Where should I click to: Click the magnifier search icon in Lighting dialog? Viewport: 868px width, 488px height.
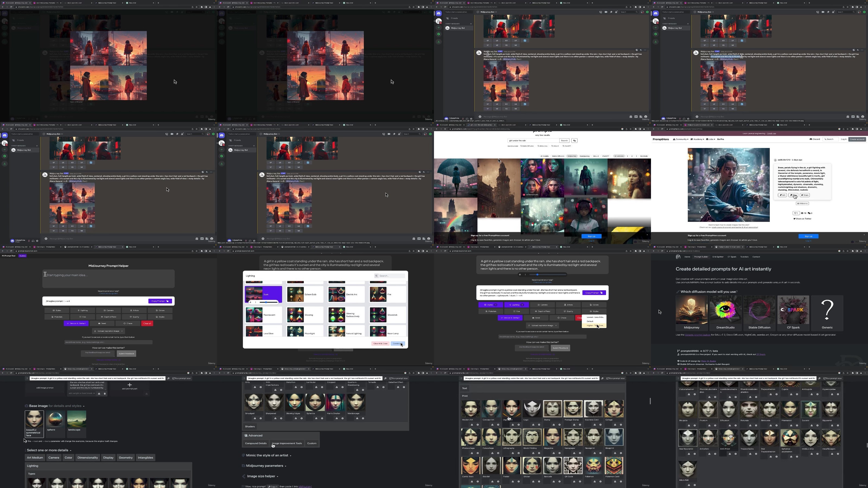(376, 276)
